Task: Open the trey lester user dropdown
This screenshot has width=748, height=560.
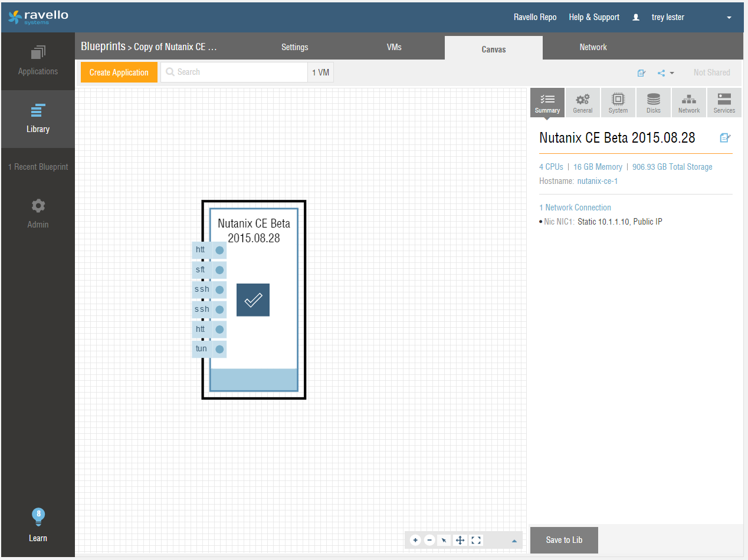Action: (x=729, y=18)
